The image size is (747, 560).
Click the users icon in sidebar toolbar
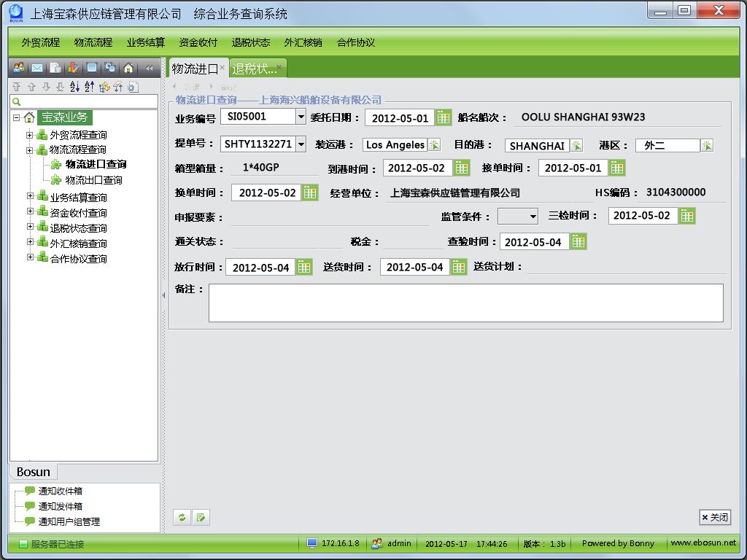coord(18,68)
